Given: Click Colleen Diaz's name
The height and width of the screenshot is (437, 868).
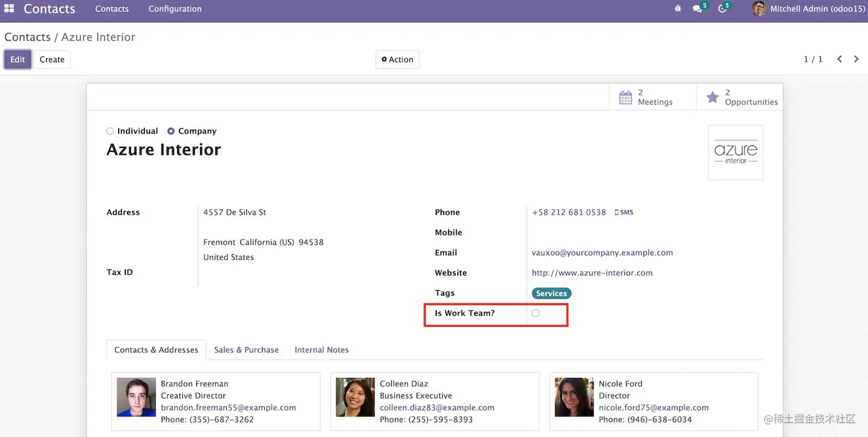Looking at the screenshot, I should [404, 384].
